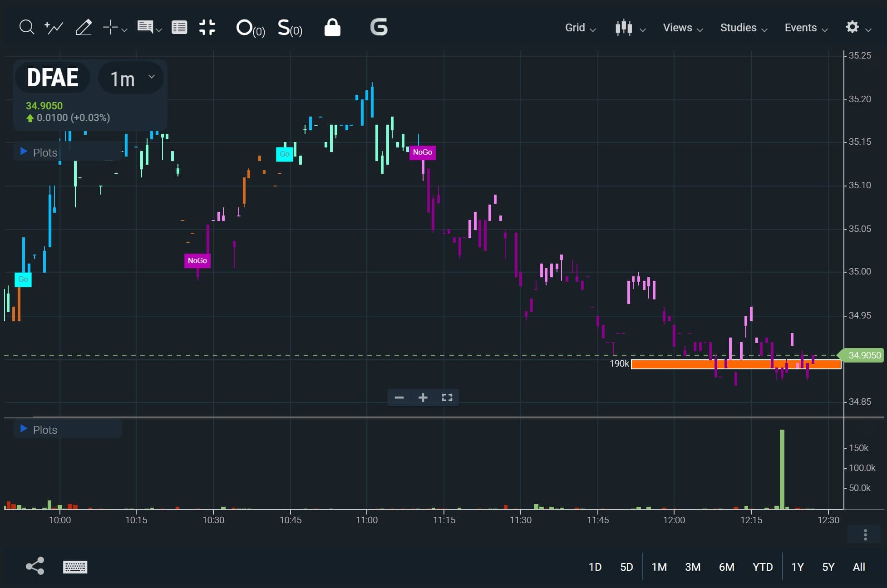Image resolution: width=887 pixels, height=588 pixels.
Task: Open the 1m interval dropdown
Action: tap(131, 78)
